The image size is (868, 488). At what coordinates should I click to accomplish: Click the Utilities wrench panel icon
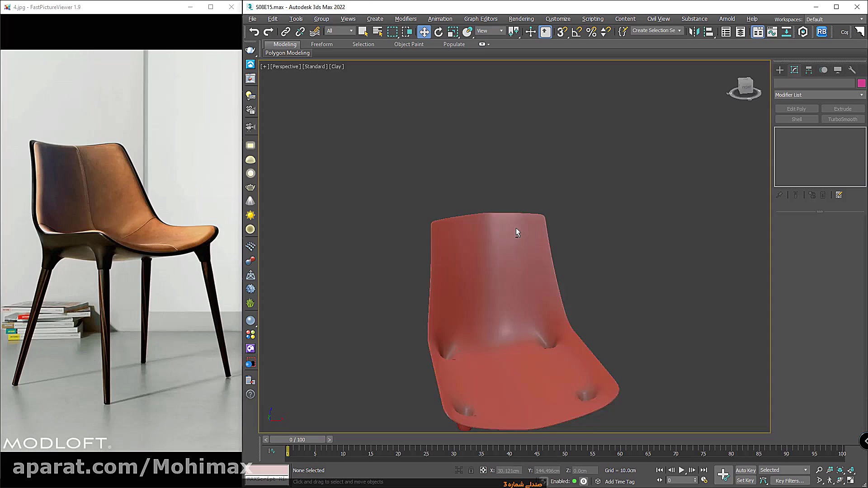point(852,70)
